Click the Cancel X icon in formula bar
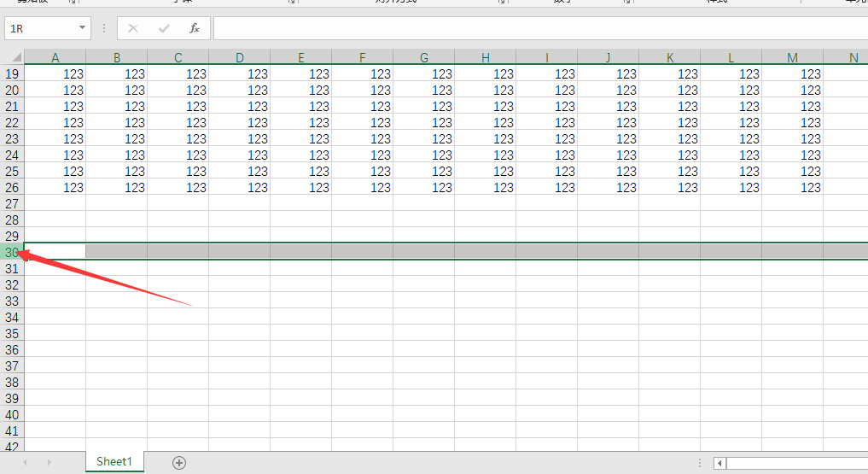Viewport: 868px width, 474px height. [133, 28]
